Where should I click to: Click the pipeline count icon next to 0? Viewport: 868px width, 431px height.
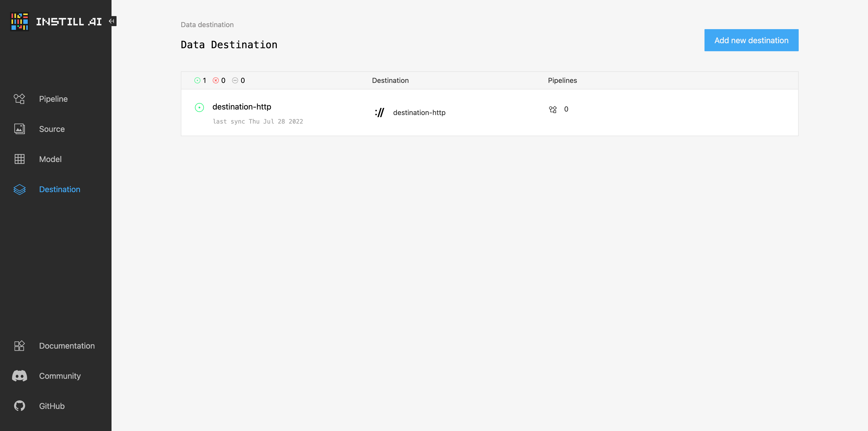553,109
